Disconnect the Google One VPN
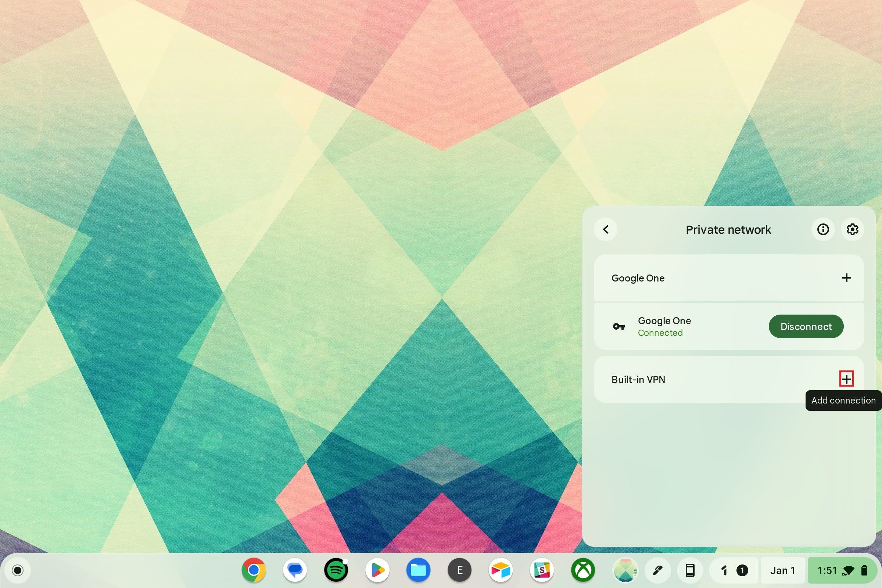 806,327
